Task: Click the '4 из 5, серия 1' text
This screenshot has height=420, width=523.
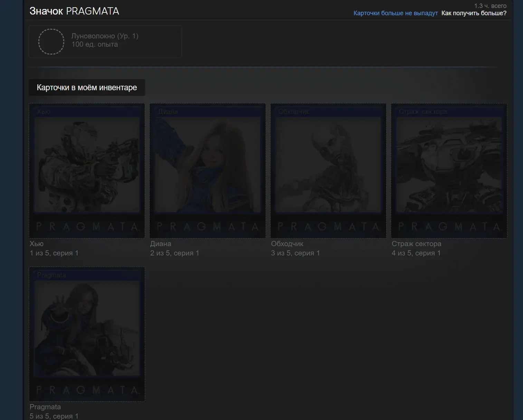Action: coord(416,253)
